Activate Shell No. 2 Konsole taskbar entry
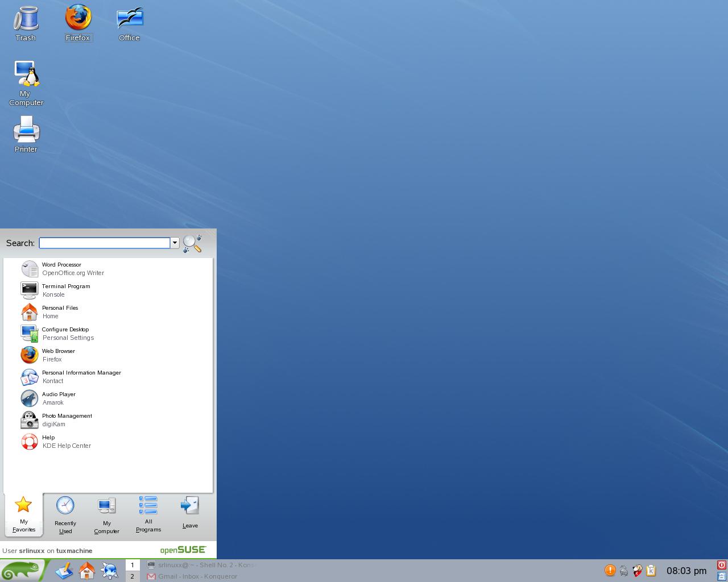Viewport: 728px width, 582px height. (201, 565)
